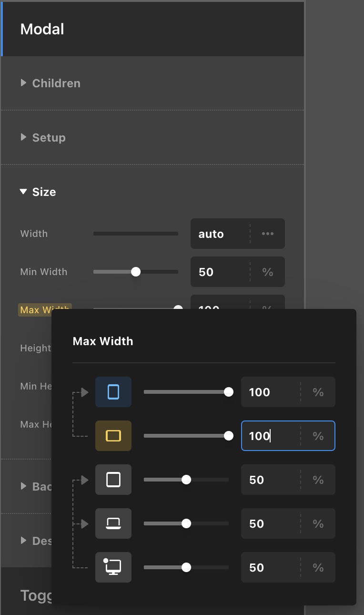This screenshot has width=364, height=615.
Task: Select the square tablet breakpoint icon
Action: (113, 480)
